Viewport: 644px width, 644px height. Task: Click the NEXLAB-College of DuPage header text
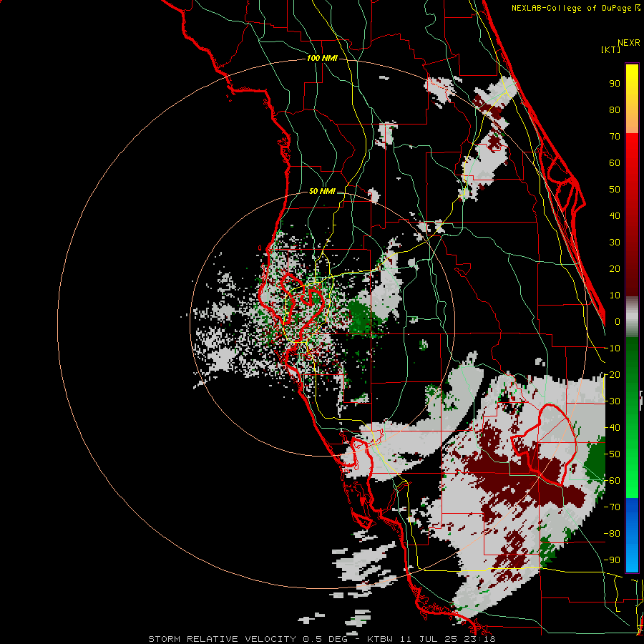[573, 8]
